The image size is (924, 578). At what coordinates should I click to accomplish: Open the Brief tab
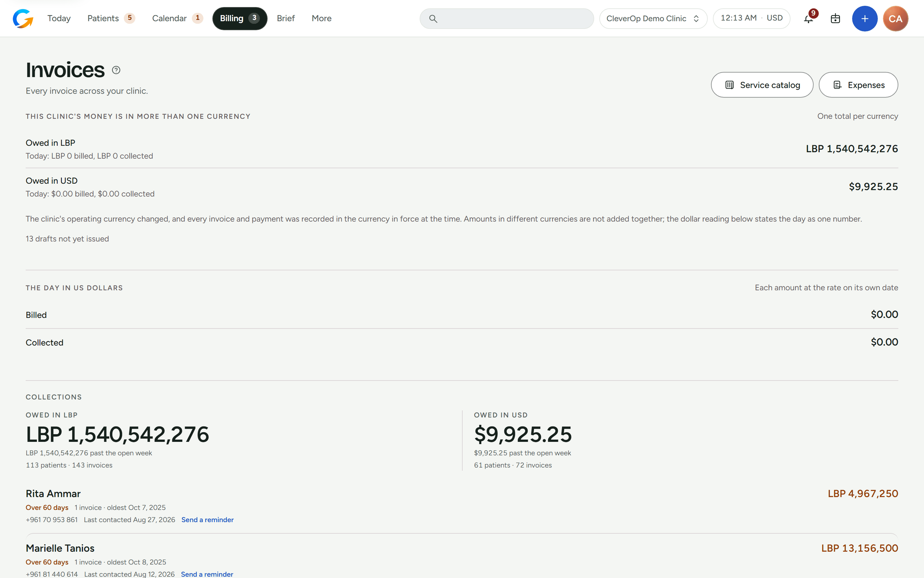[286, 18]
